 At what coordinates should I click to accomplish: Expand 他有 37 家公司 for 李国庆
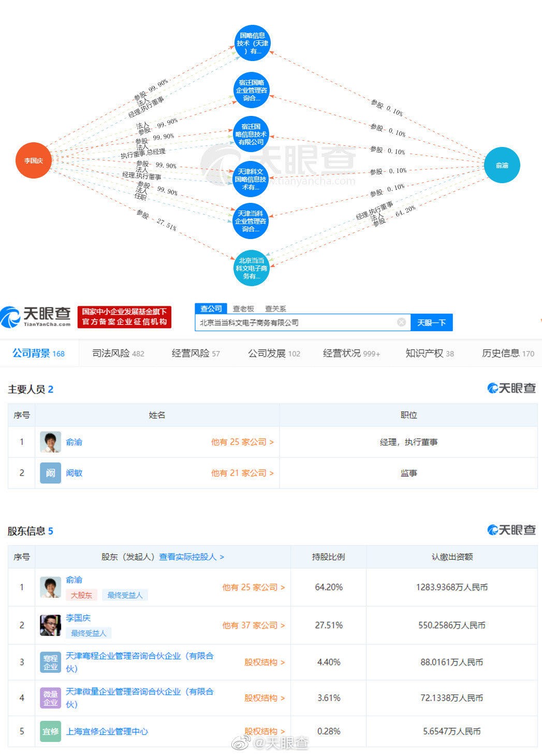point(254,626)
